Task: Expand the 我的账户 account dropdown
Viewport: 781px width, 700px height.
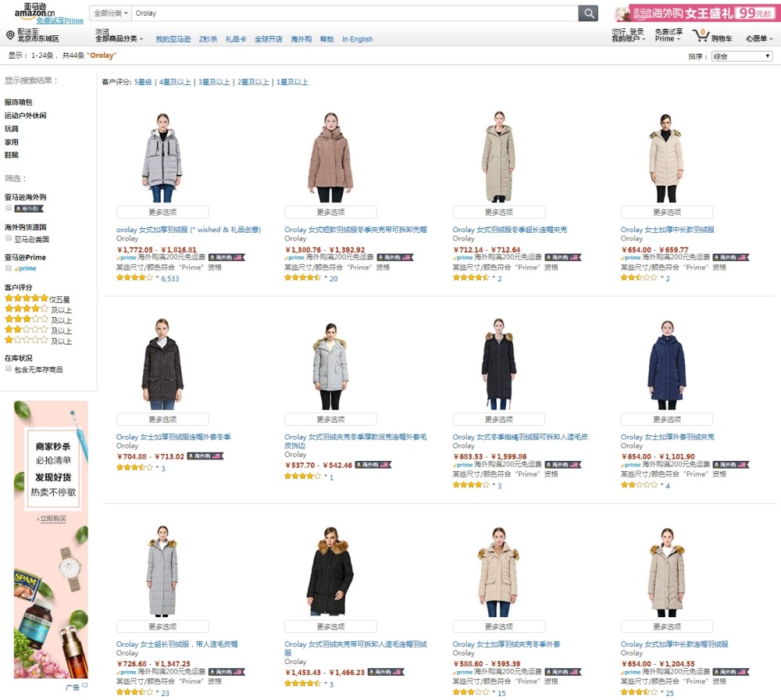Action: tap(629, 38)
